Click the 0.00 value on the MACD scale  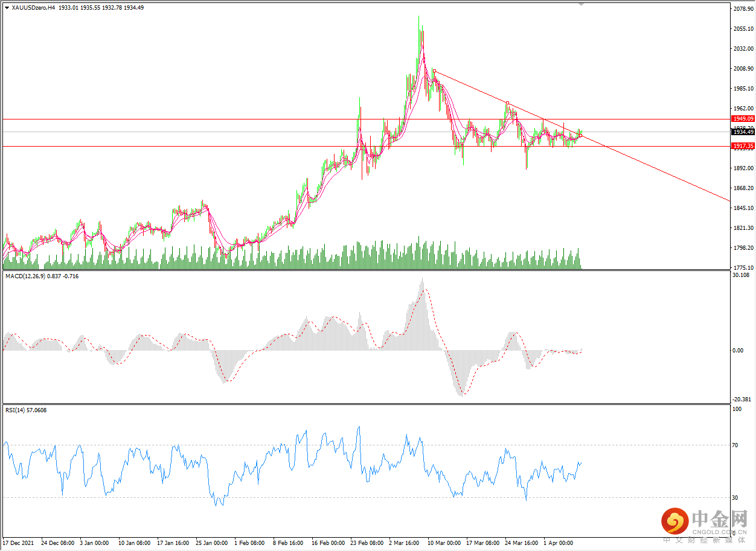738,351
